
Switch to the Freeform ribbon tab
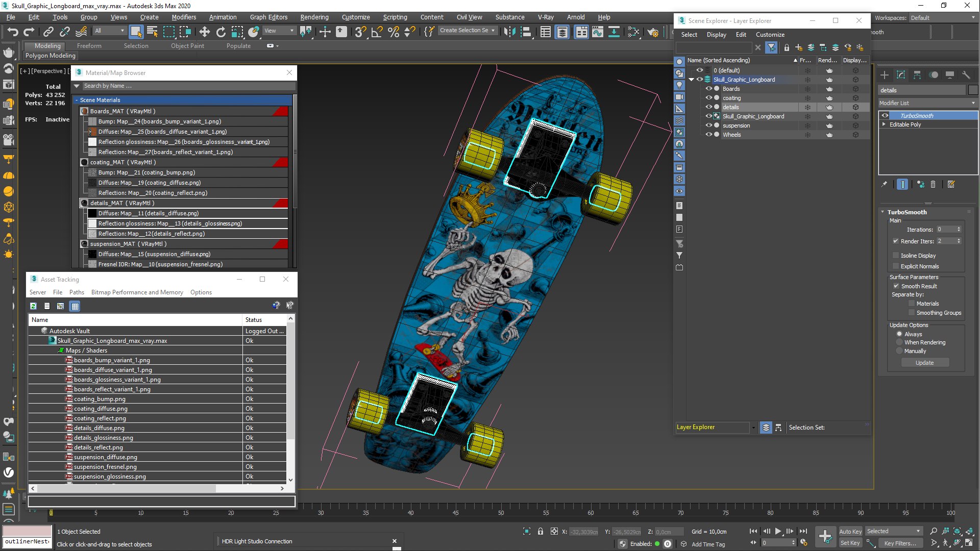coord(89,46)
